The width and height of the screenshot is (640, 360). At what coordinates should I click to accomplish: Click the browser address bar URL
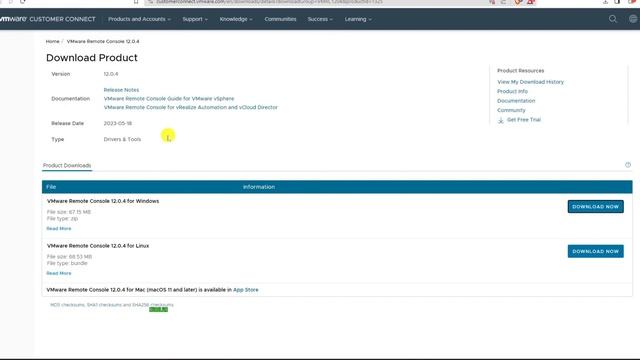point(269,2)
